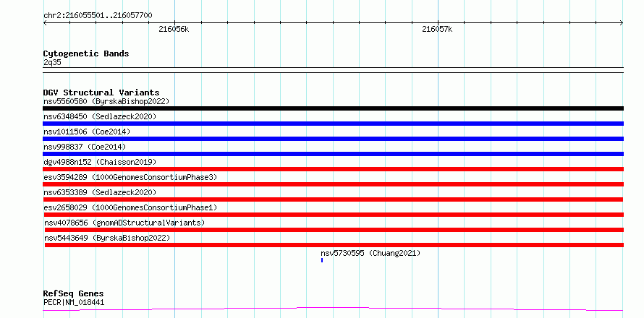Viewport: 644px width, 318px height.
Task: Open nsv5443649 (ByrskaBishop2022) label
Action: [x=107, y=238]
